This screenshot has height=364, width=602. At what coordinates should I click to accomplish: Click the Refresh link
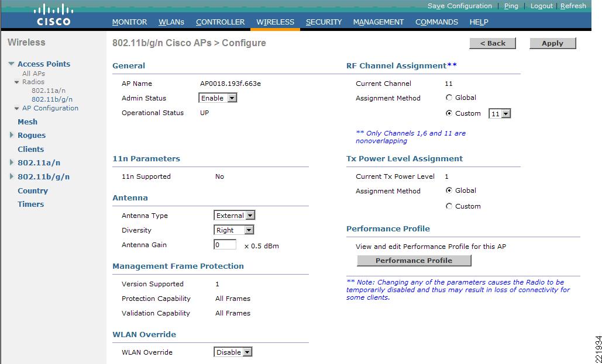point(573,6)
